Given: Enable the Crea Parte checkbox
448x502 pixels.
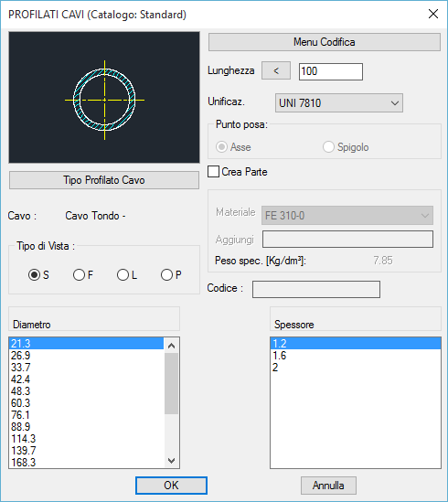Looking at the screenshot, I should (214, 172).
